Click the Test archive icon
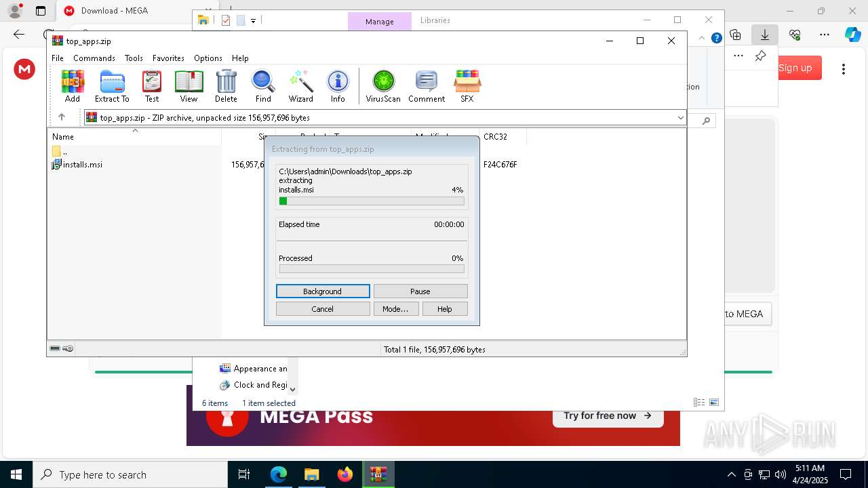The image size is (868, 488). coord(152,86)
